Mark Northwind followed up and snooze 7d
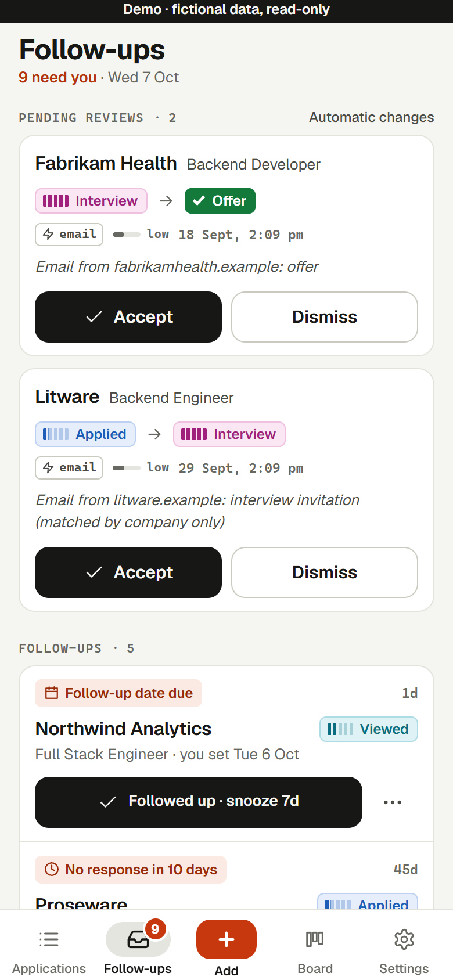Viewport: 453px width, 980px height. point(199,802)
